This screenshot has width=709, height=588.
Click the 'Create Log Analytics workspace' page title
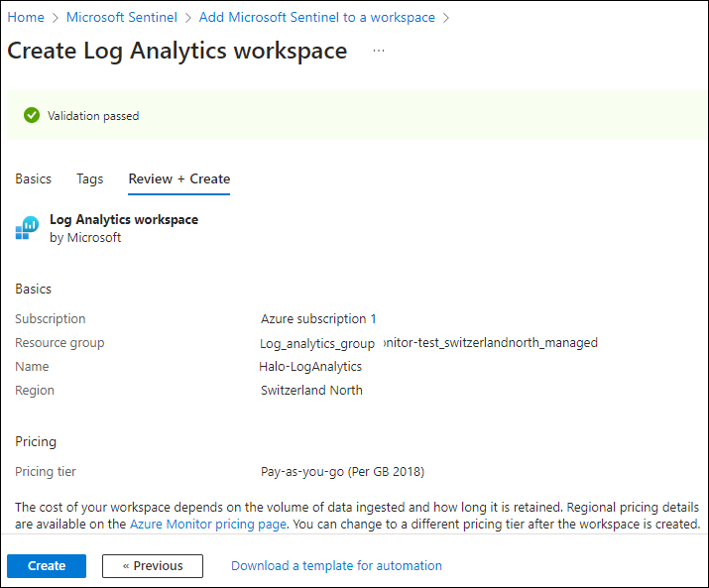(x=177, y=51)
